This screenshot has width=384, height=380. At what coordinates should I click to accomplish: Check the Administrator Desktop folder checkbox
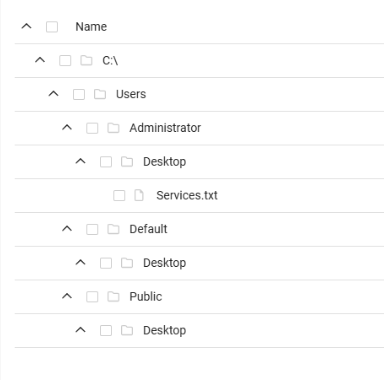[x=106, y=162]
